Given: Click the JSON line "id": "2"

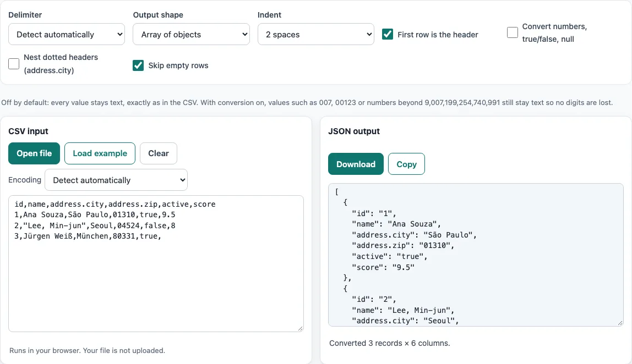Looking at the screenshot, I should coord(374,299).
